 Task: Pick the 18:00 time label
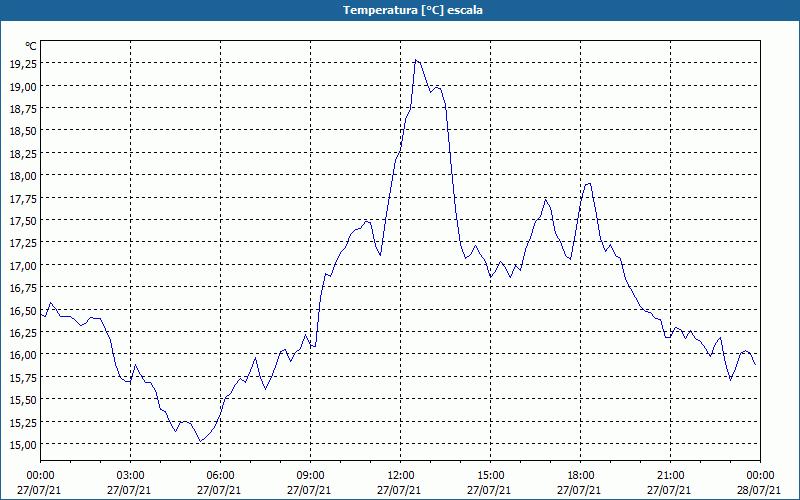point(581,476)
